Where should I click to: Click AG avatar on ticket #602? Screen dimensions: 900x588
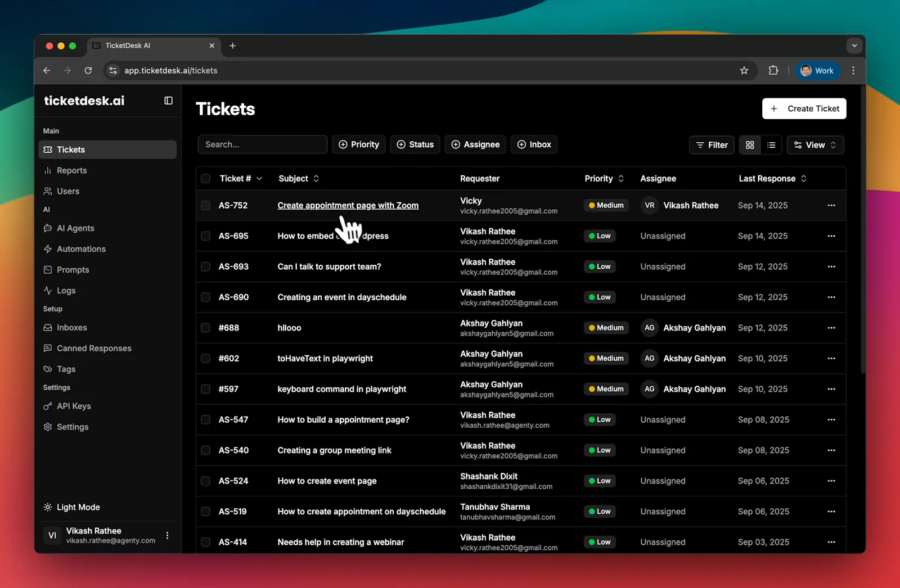(x=650, y=359)
